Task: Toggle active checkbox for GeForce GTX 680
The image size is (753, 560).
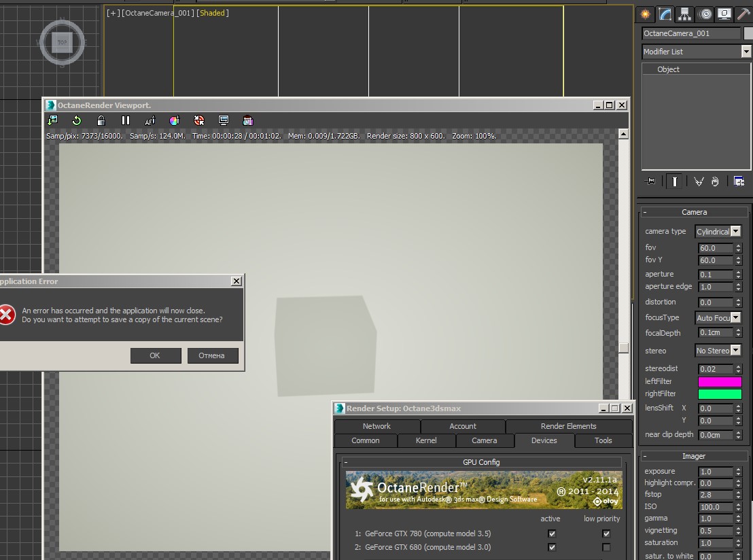Action: point(552,547)
